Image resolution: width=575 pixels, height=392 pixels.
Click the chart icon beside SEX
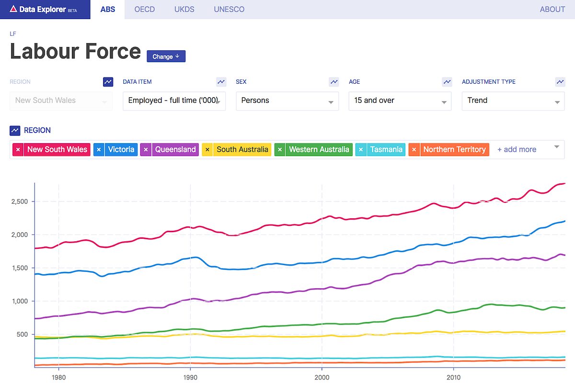pos(334,81)
